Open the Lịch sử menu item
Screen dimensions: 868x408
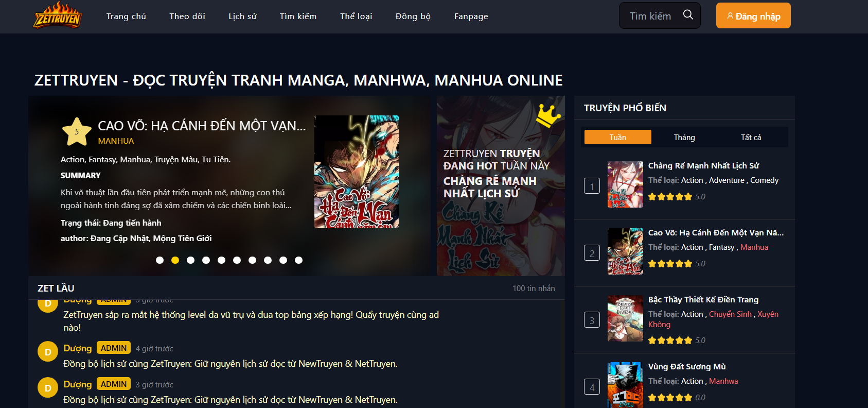pos(242,16)
